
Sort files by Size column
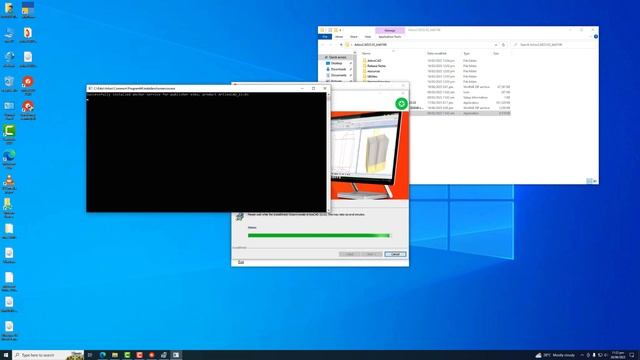pos(496,53)
